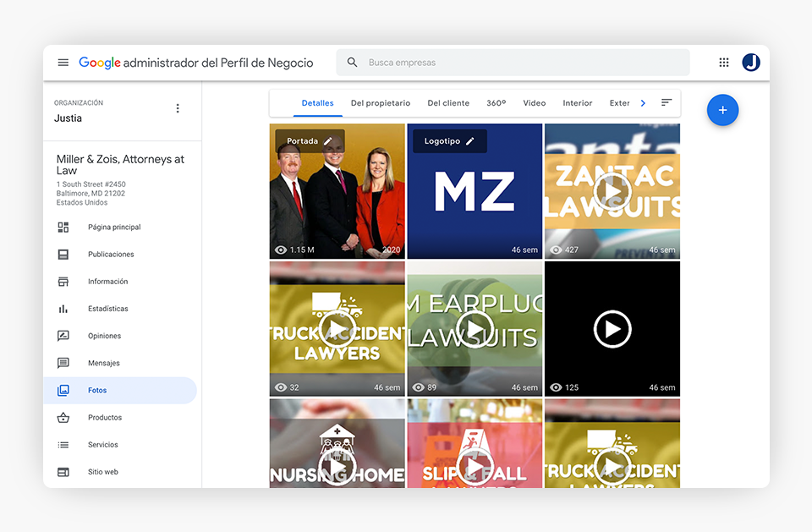812x532 pixels.
Task: Click the Estadísticas bar chart icon
Action: [x=63, y=309]
